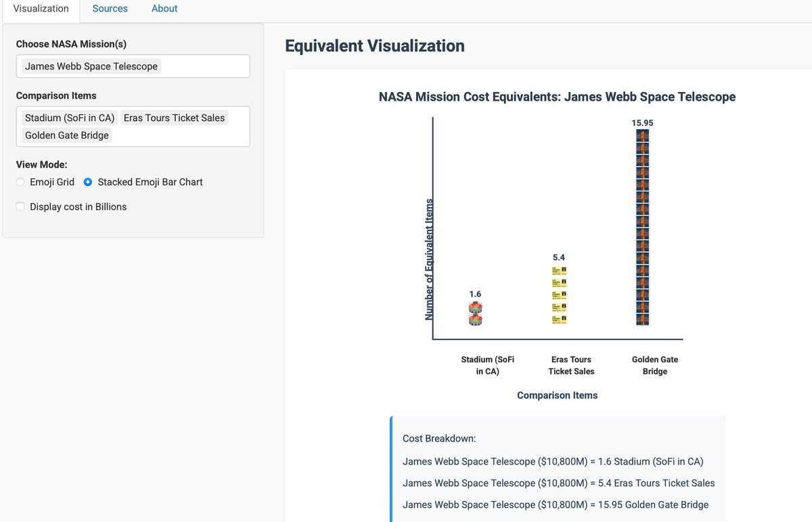
Task: Click the breakdown line for 1.6 Stadium
Action: (553, 462)
